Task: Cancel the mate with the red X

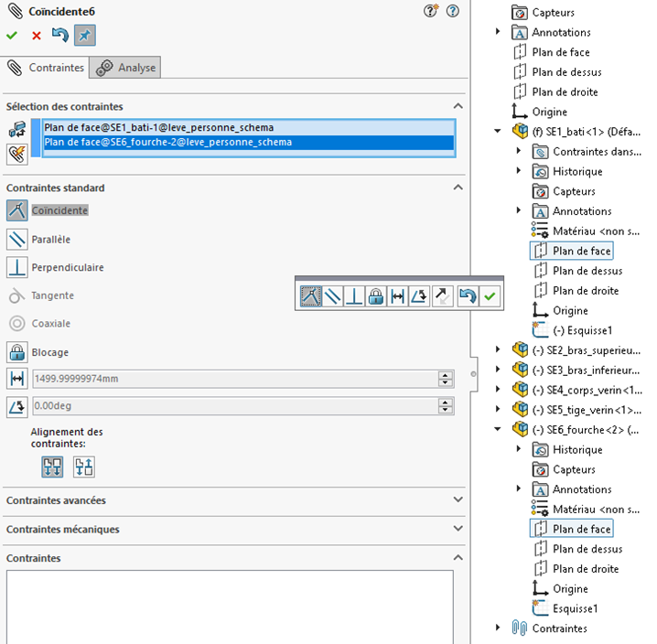Action: point(37,36)
